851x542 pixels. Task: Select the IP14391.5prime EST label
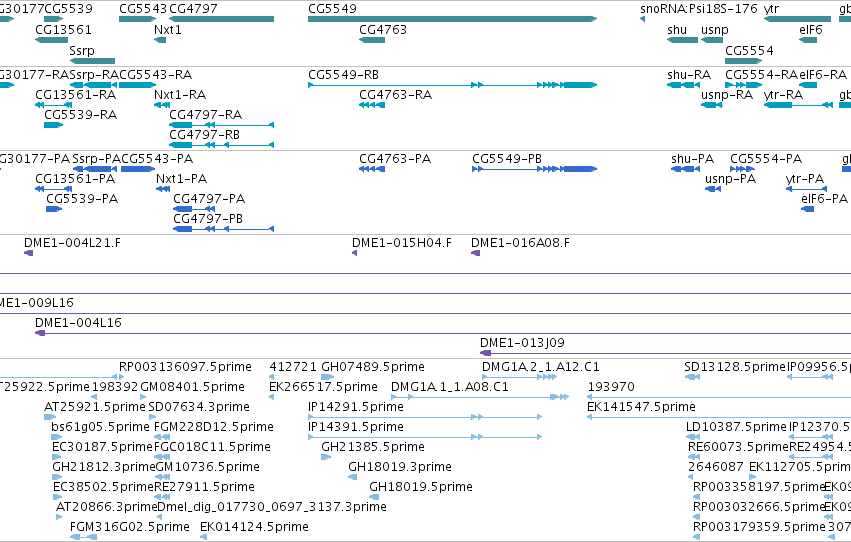pyautogui.click(x=355, y=426)
